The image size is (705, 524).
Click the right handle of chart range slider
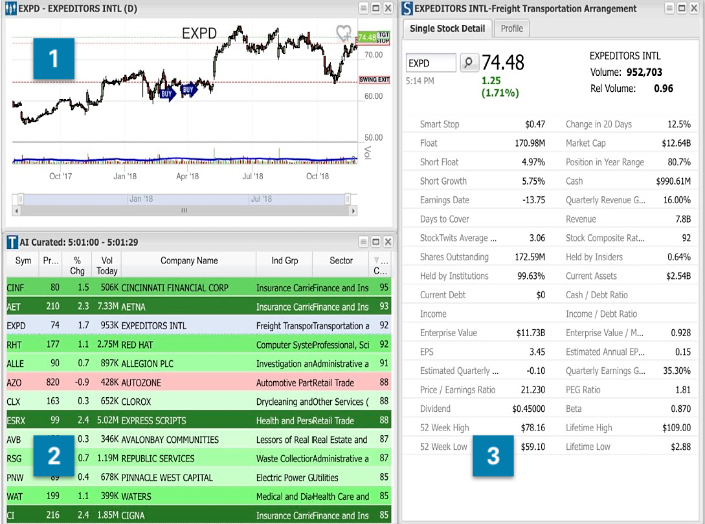tap(348, 199)
